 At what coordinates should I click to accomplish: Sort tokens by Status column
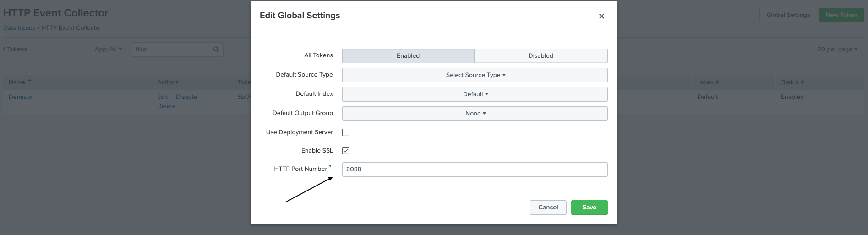point(802,82)
